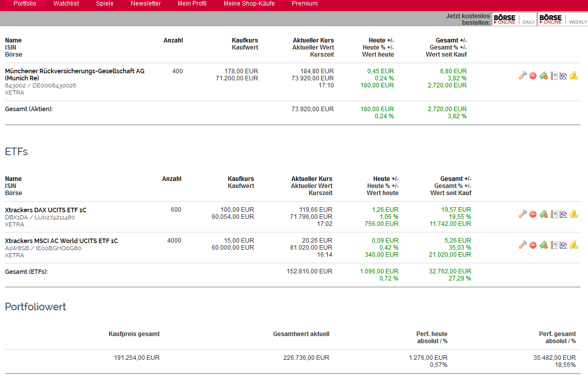Image resolution: width=588 pixels, height=377 pixels.
Task: Click wrench icon for Xtrackers MSCI AC World
Action: tap(522, 245)
